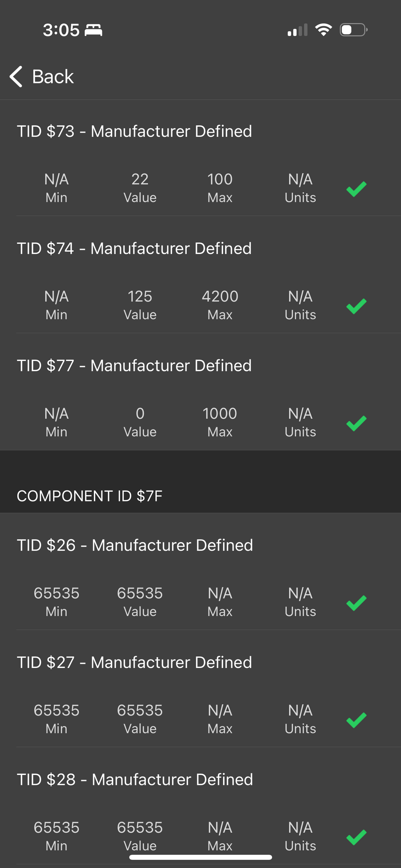Tap the green checkmark for TID $26
The width and height of the screenshot is (401, 868).
(x=357, y=603)
